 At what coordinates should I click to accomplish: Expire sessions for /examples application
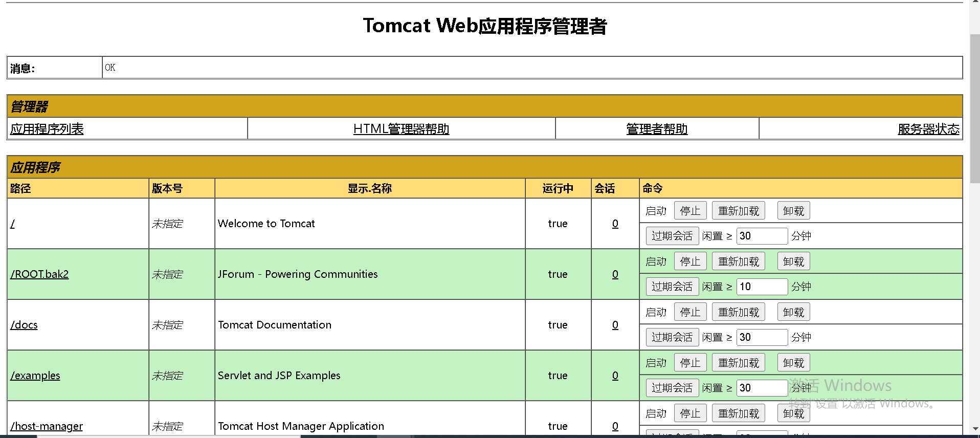point(672,388)
